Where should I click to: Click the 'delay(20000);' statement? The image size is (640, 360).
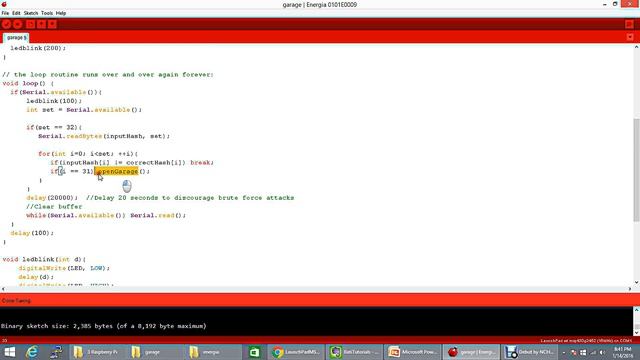(52, 198)
